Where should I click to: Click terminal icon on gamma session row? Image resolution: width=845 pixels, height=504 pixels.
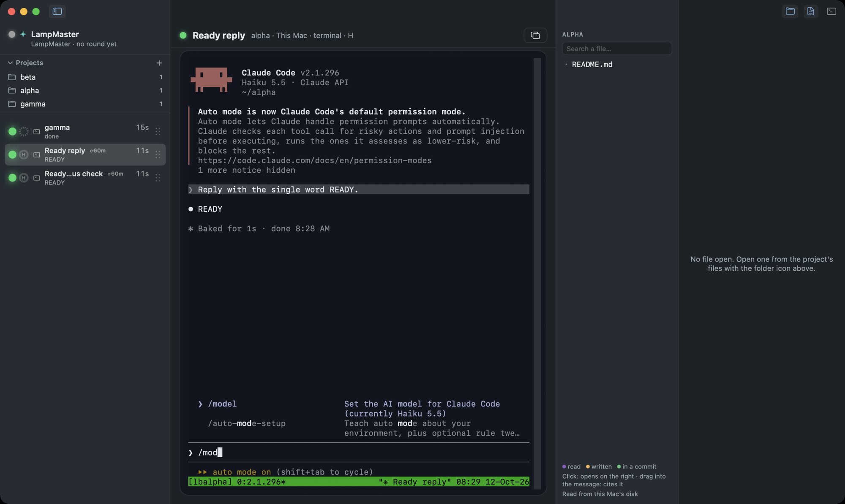click(37, 132)
